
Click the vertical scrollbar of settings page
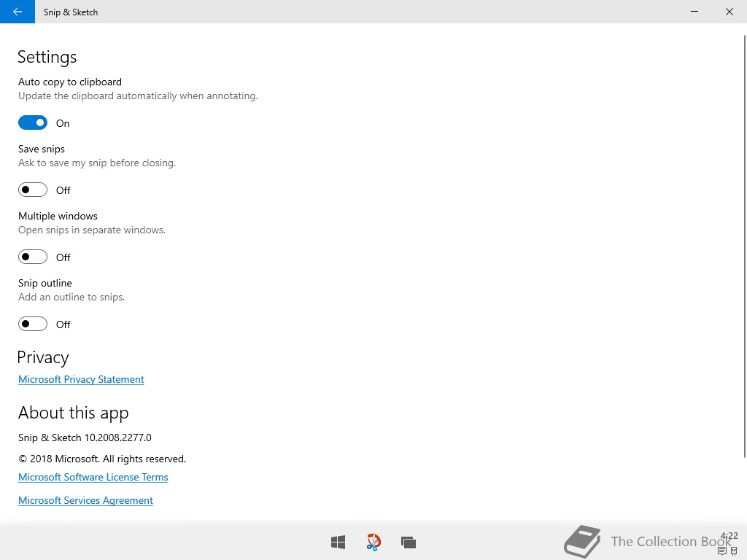click(745, 246)
